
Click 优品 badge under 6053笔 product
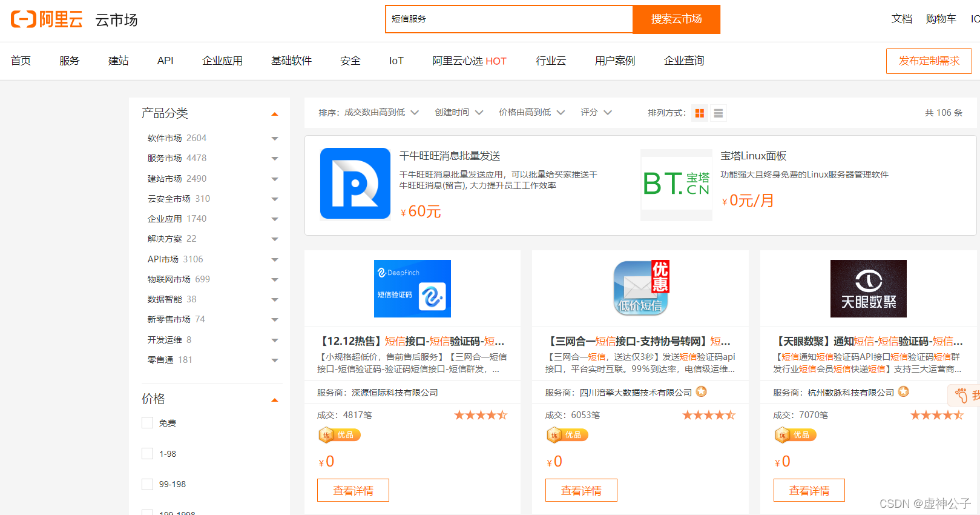point(567,435)
